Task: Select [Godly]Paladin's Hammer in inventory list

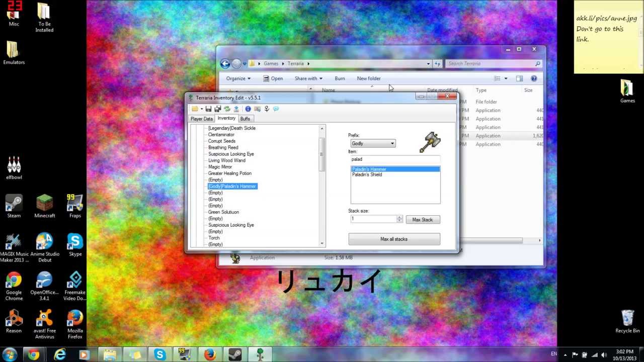Action: [232, 186]
